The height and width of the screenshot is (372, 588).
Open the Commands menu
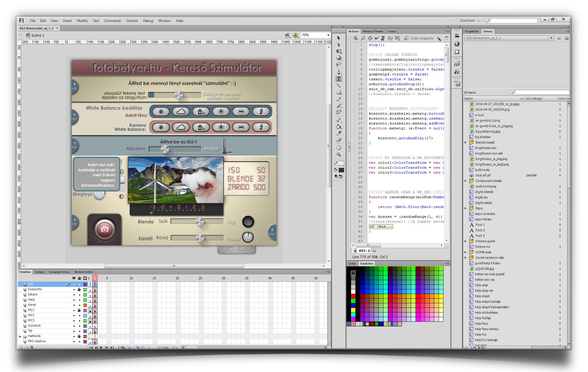click(x=112, y=21)
